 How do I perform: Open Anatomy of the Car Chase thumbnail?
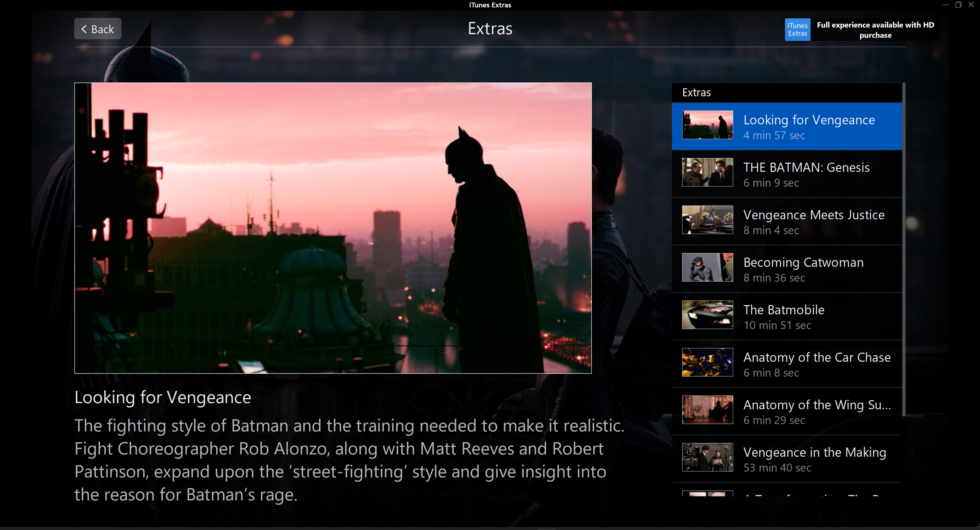(x=707, y=363)
